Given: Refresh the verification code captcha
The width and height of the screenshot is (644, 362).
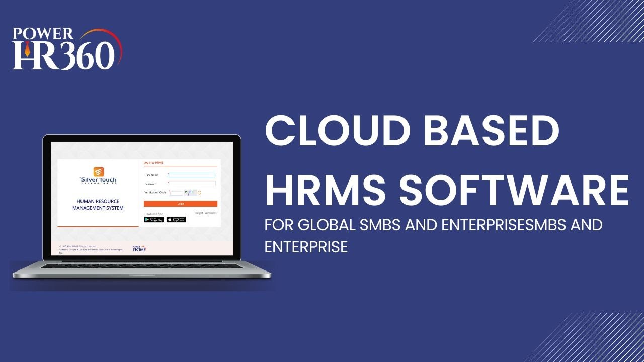Looking at the screenshot, I should click(199, 193).
